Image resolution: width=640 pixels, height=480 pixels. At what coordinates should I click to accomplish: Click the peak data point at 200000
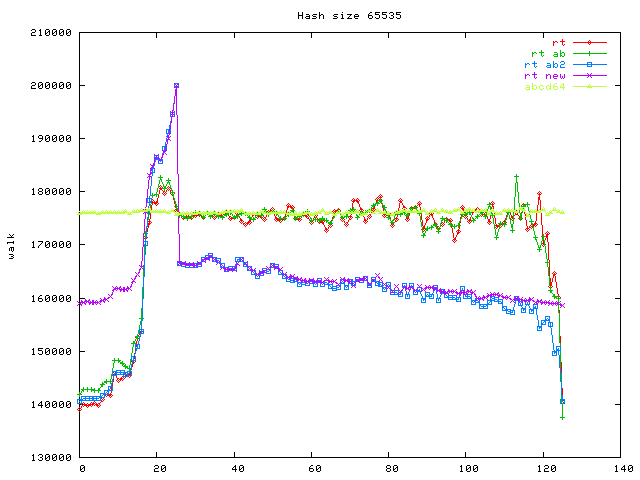176,86
